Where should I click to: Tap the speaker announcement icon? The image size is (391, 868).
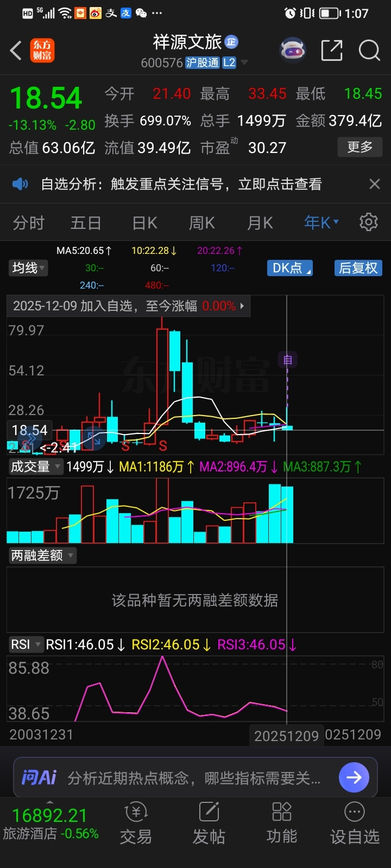coord(20,184)
